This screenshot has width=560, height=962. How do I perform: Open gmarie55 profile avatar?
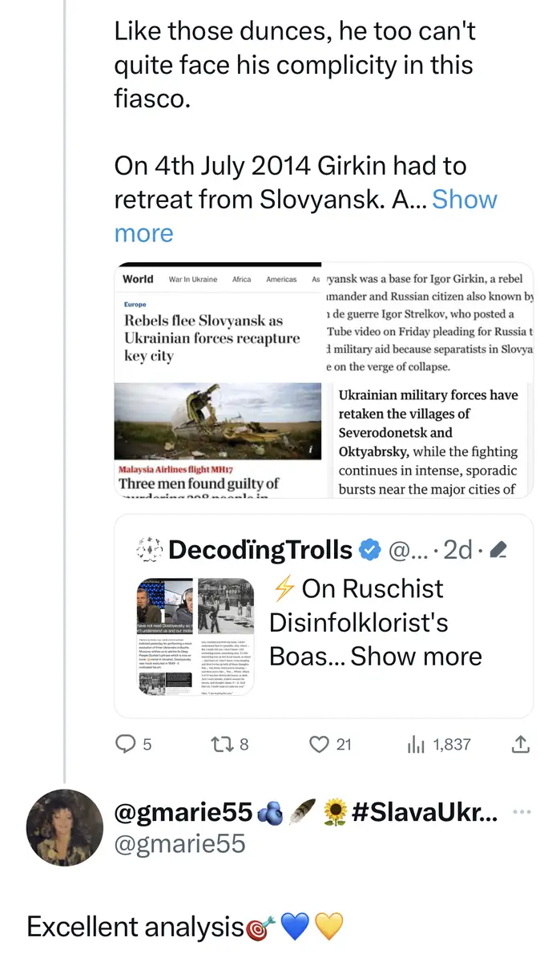60,827
